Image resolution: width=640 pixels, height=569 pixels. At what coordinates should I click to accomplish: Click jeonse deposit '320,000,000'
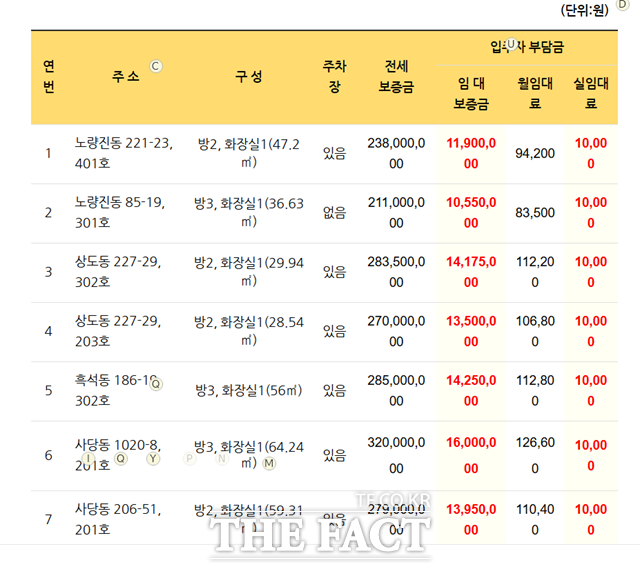396,455
